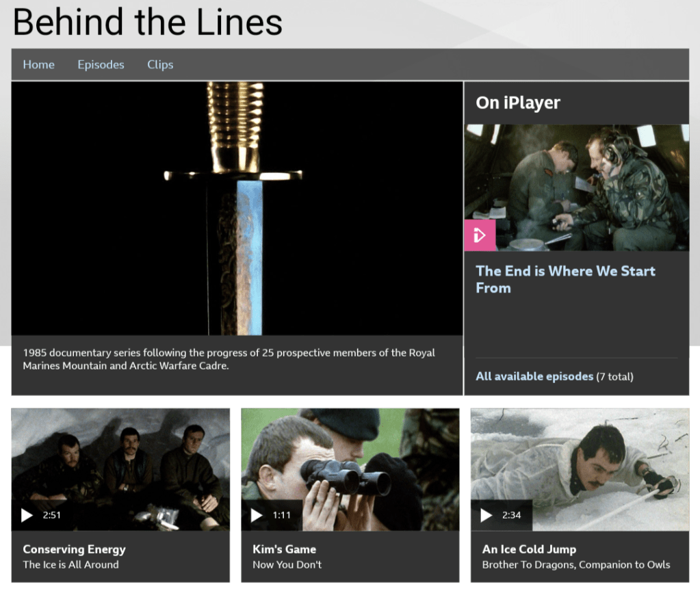This screenshot has width=700, height=591.
Task: Play the Kim's Game clip
Action: 257,515
